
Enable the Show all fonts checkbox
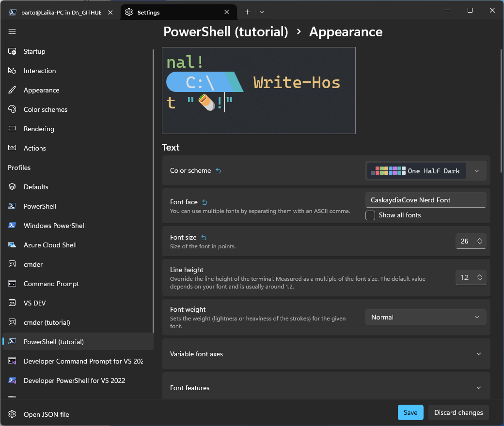pyautogui.click(x=370, y=215)
